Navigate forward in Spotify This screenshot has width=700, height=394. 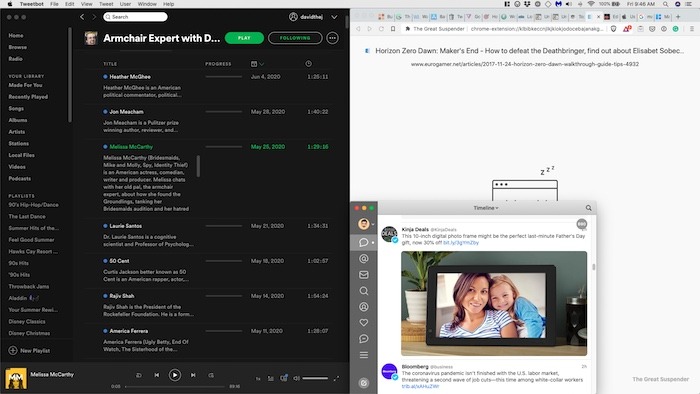tap(94, 17)
